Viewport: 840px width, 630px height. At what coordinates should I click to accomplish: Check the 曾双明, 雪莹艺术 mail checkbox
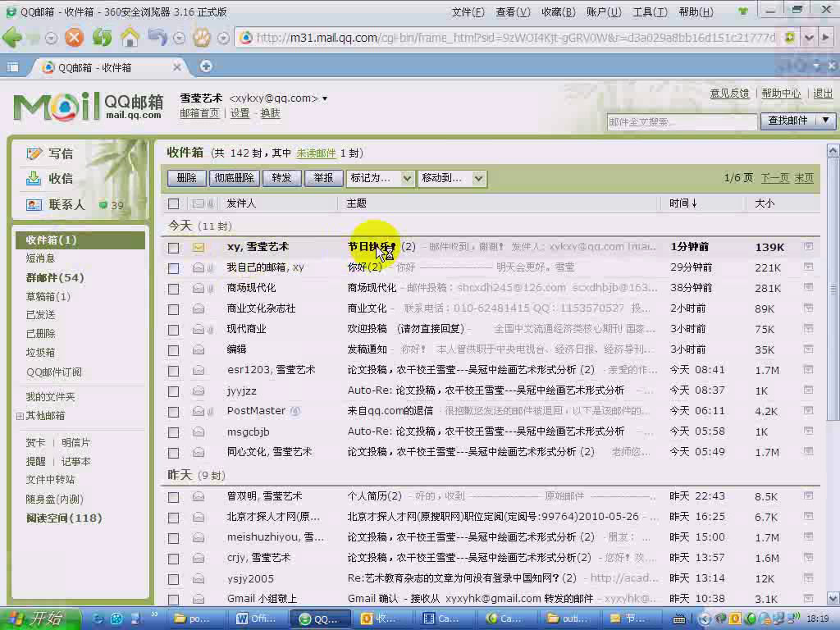click(173, 497)
